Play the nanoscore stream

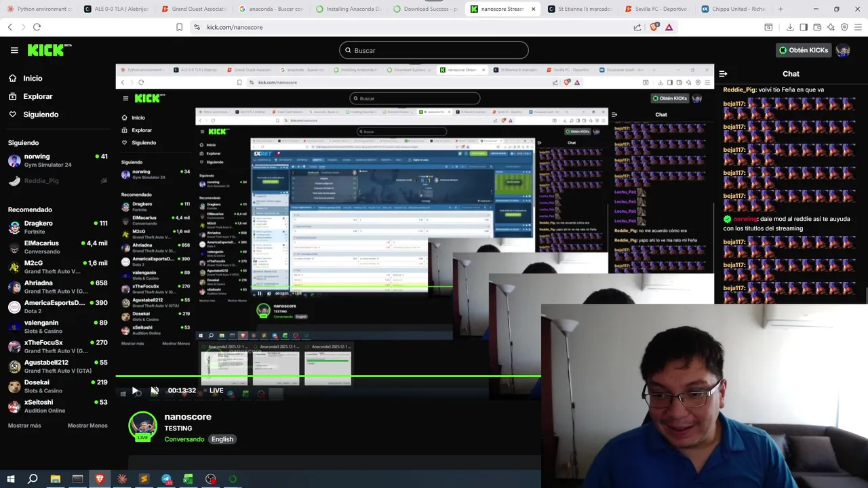pos(135,390)
